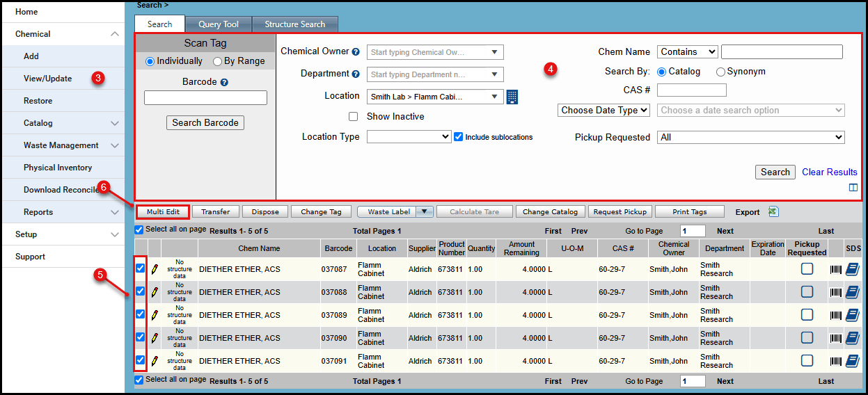This screenshot has height=395, width=868.
Task: Click the pencil edit icon for barcode 037087
Action: point(155,269)
